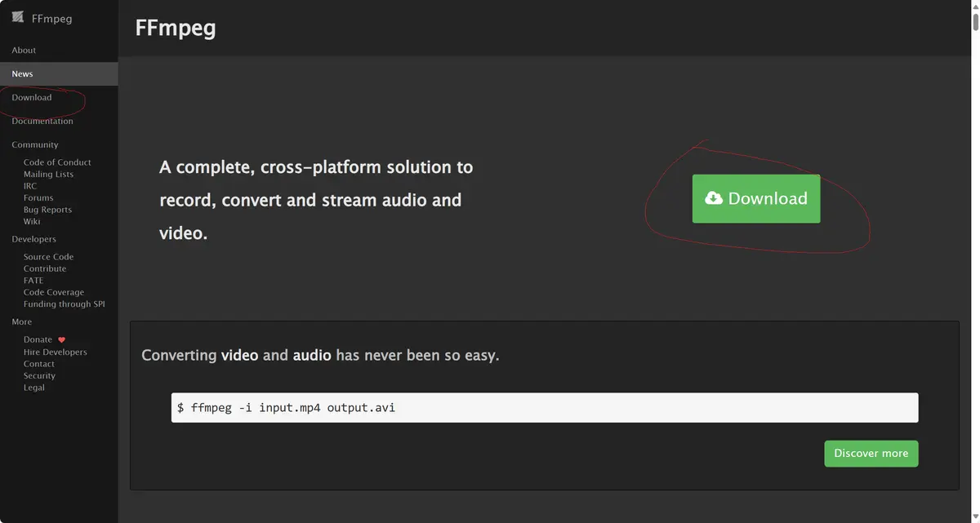Open the Community section heading
The image size is (980, 523).
pos(35,144)
